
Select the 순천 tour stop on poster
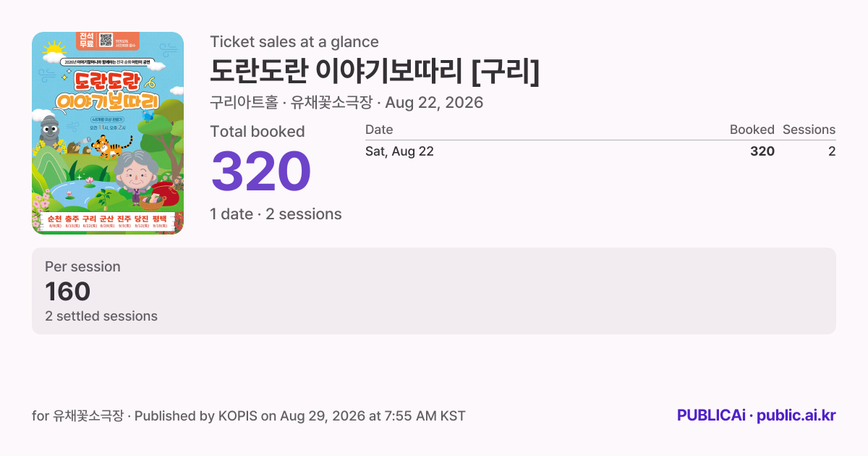(54, 221)
